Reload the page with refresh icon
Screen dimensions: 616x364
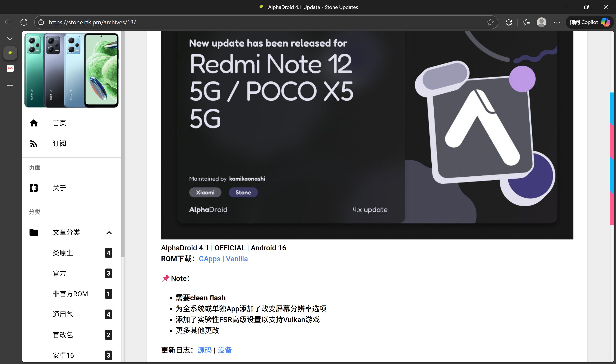(24, 22)
